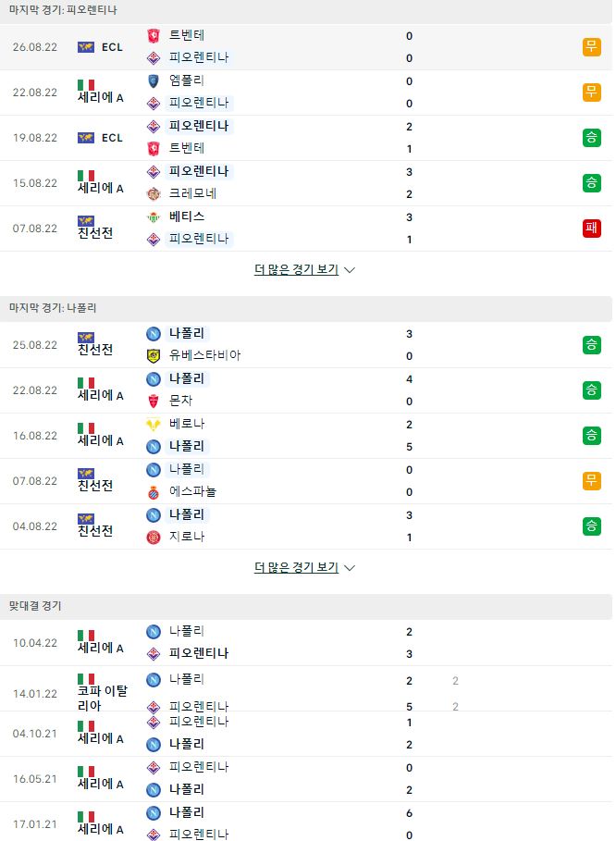Click the green 승 badge for Napoli vs Monza

pos(591,390)
